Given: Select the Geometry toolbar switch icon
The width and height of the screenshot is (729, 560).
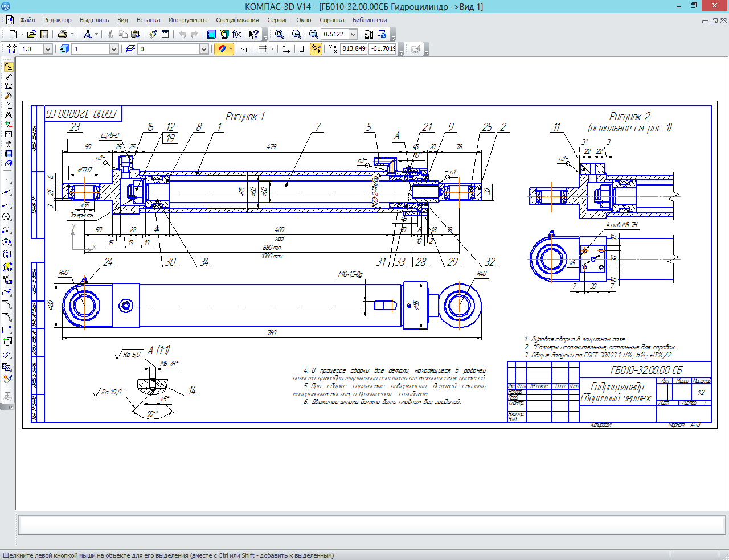Looking at the screenshot, I should click(x=9, y=67).
